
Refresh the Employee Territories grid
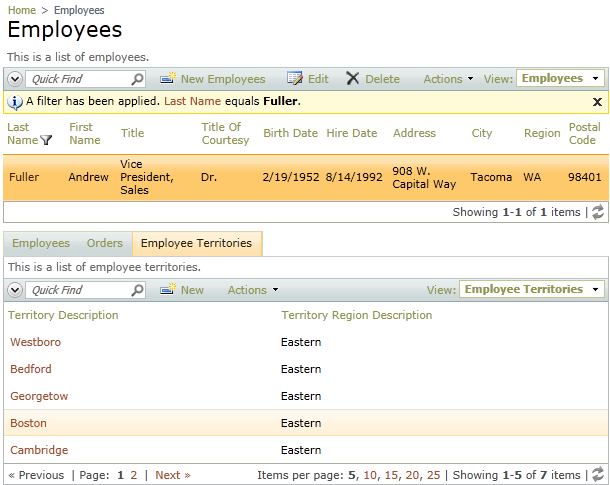pos(598,475)
